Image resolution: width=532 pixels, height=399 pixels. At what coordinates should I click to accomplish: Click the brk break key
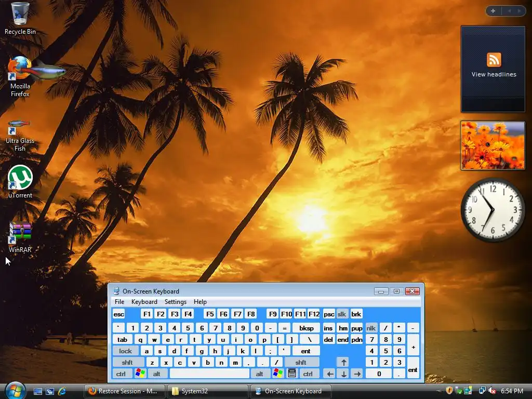tap(356, 314)
